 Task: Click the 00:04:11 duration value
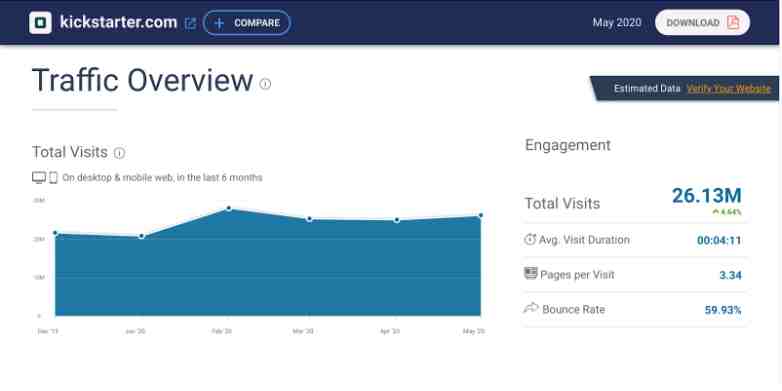719,240
